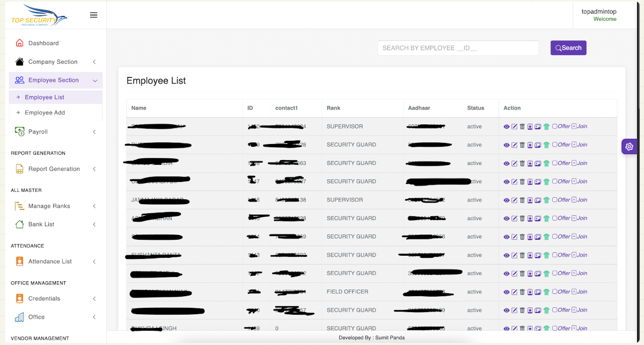Image resolution: width=644 pixels, height=345 pixels.
Task: Focus the Search by Employee ID field
Action: 458,48
